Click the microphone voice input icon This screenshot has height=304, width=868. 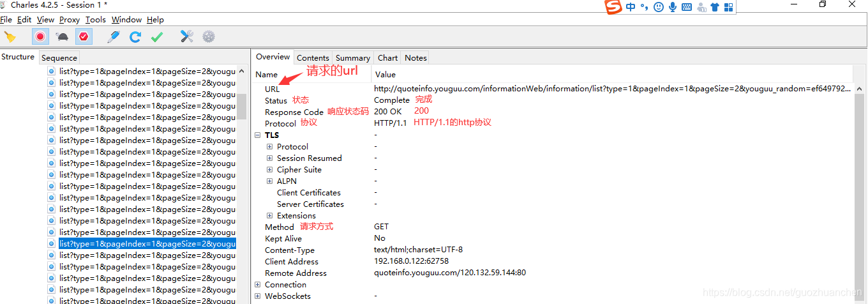pos(673,7)
